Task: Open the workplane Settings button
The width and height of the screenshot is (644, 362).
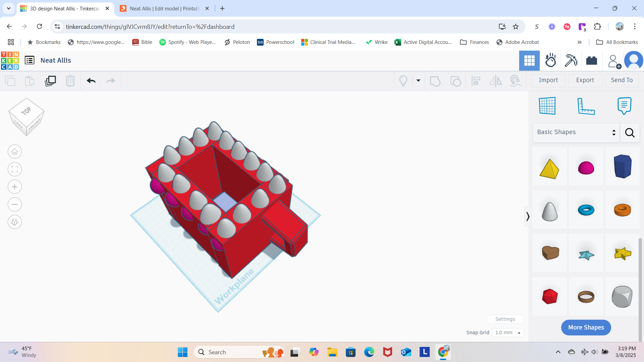Action: click(505, 319)
